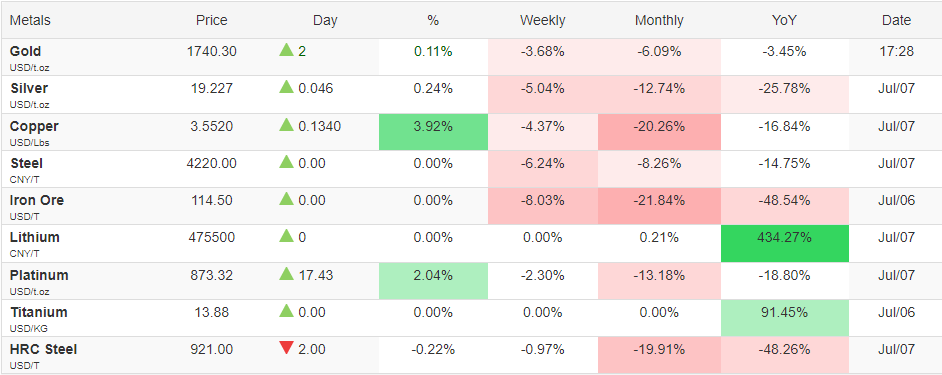Screen dimensions: 942x375
Task: Open the HRC Steel link
Action: click(43, 349)
